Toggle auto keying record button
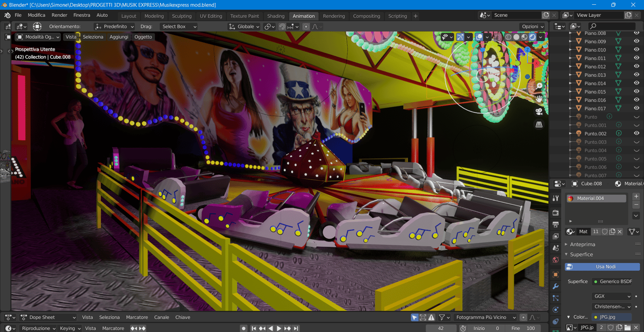 point(244,328)
